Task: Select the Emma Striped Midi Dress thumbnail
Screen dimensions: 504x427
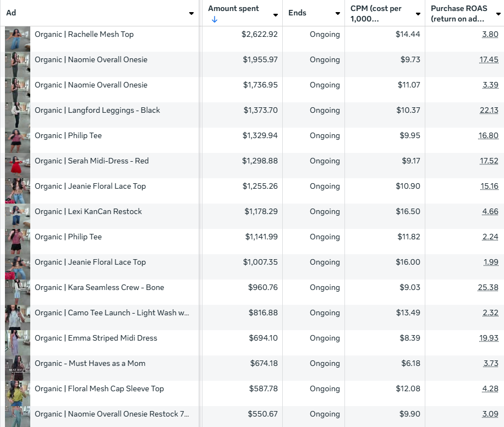Action: point(18,343)
